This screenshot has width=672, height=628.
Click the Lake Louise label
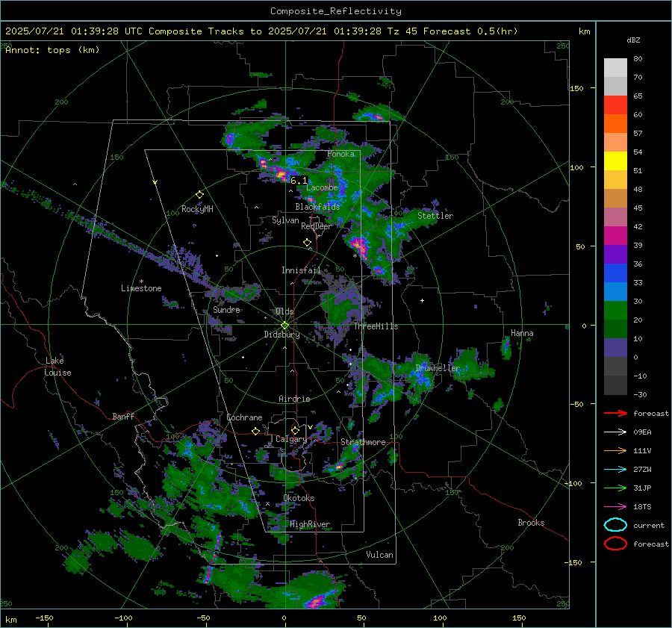click(57, 367)
